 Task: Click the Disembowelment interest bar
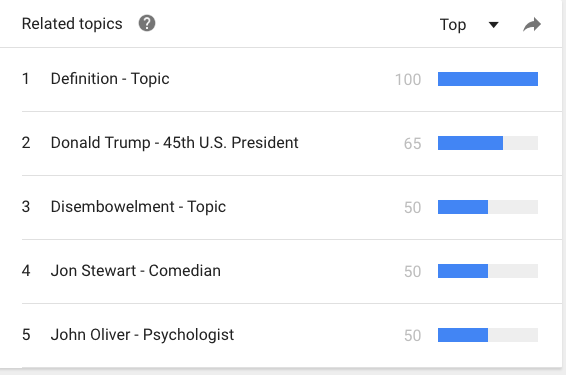point(488,207)
